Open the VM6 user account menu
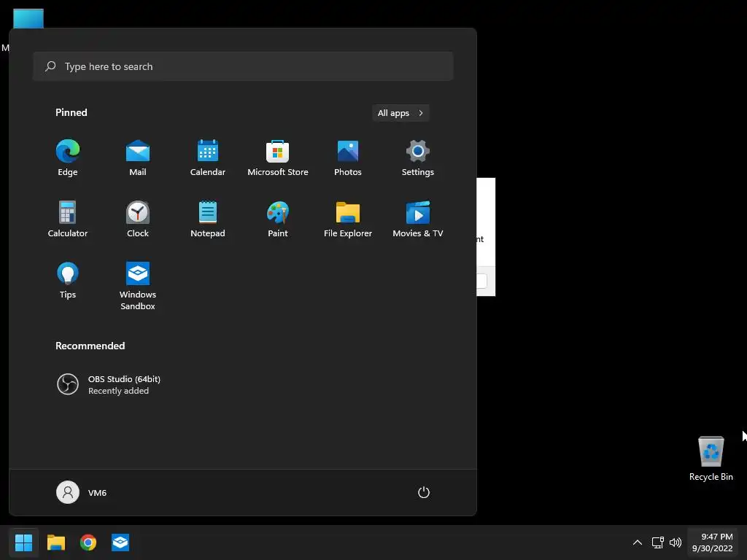The height and width of the screenshot is (560, 747). pos(82,492)
